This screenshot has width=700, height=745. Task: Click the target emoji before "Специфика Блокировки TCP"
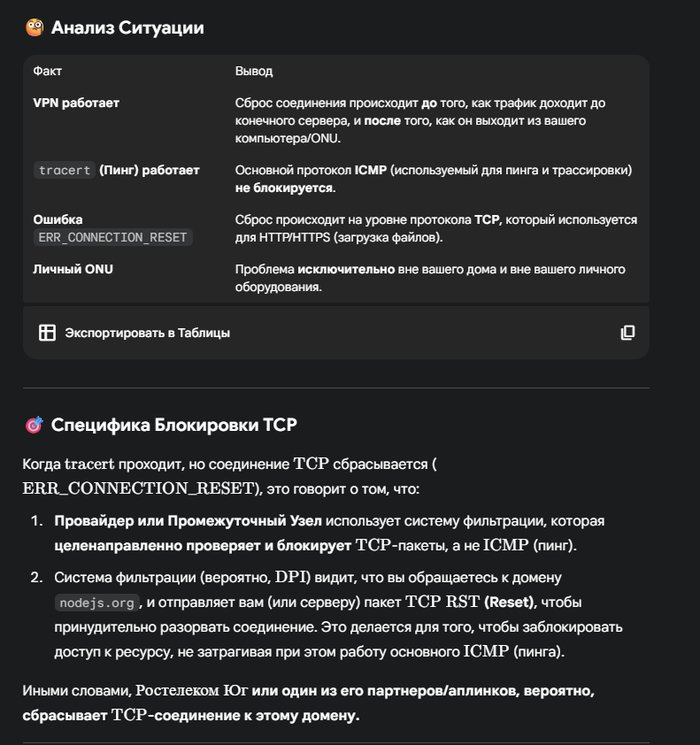point(34,425)
